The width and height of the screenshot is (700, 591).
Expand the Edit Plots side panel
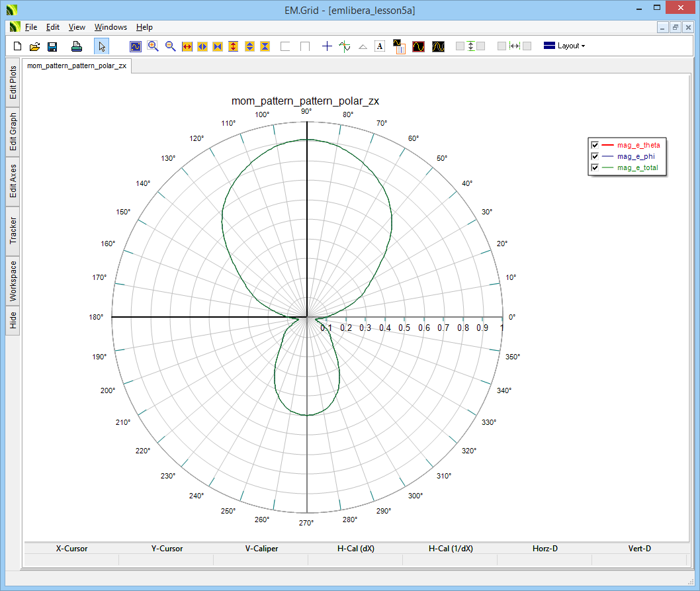(x=13, y=83)
